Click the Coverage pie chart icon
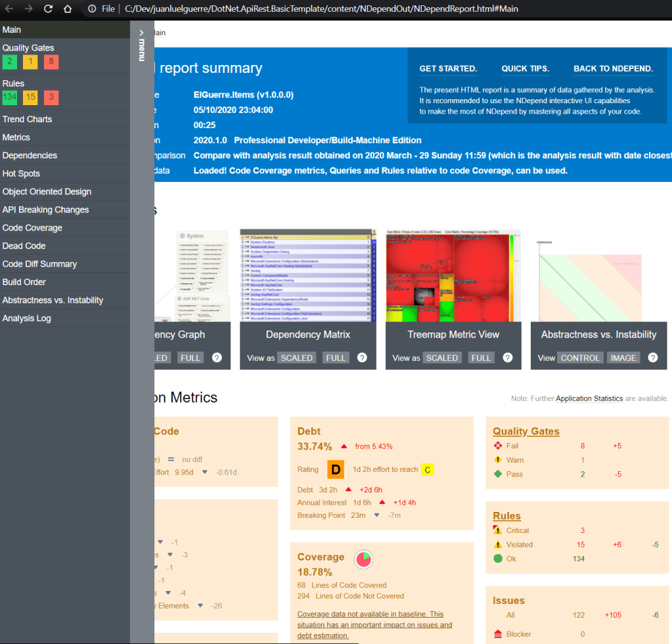Viewport: 672px width, 644px height. coord(363,559)
